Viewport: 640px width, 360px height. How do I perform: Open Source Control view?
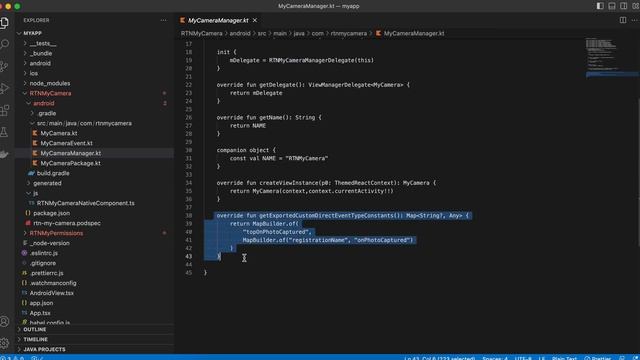click(4, 66)
